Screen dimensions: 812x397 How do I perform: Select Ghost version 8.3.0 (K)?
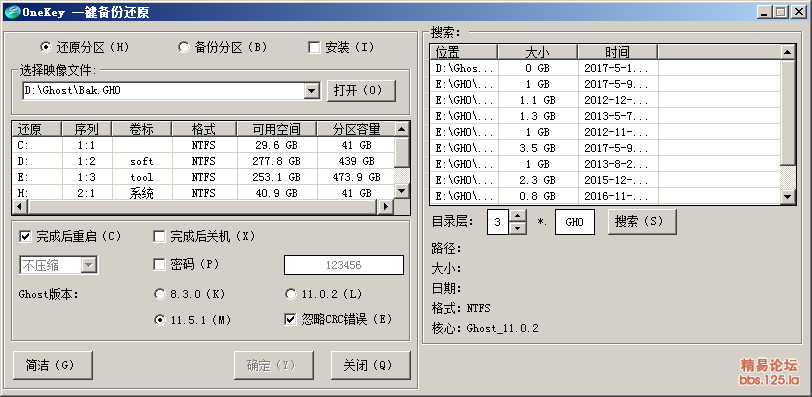click(160, 295)
